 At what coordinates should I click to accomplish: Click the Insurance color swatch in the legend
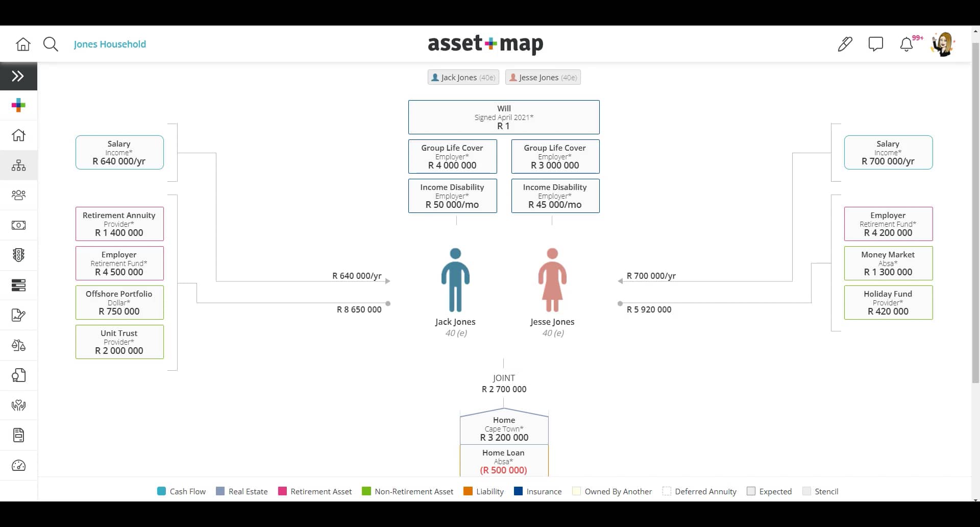517,491
